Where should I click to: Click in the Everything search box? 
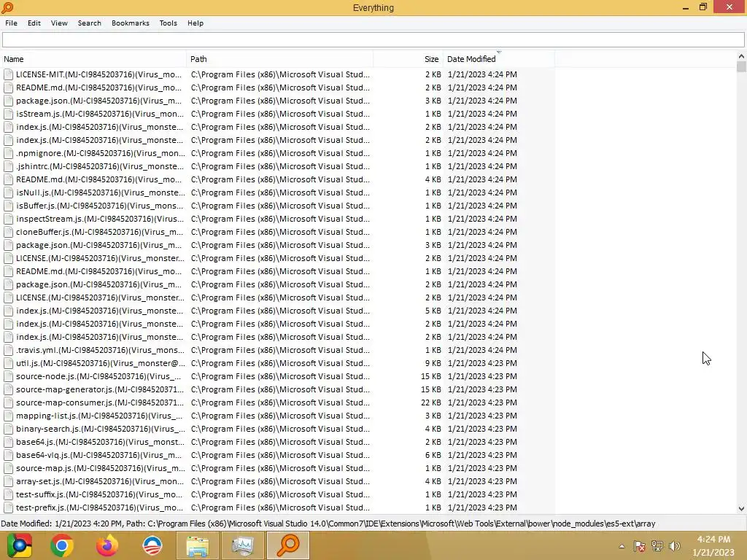373,40
